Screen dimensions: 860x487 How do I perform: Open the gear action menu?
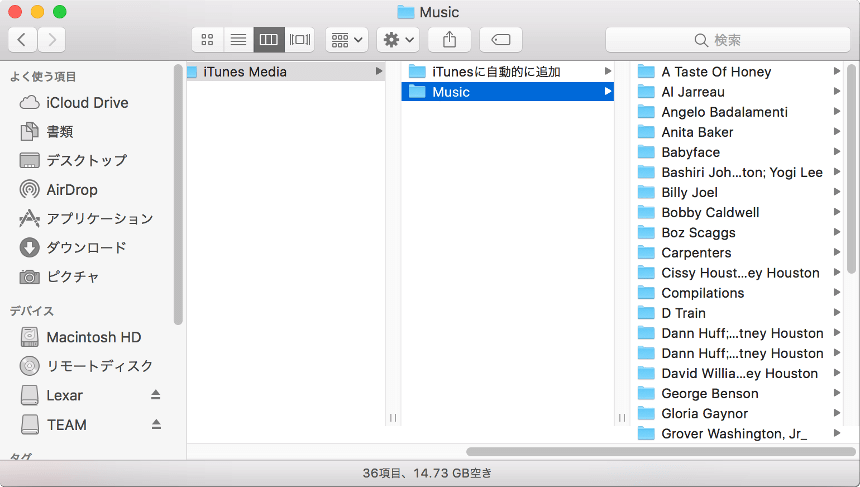click(397, 40)
